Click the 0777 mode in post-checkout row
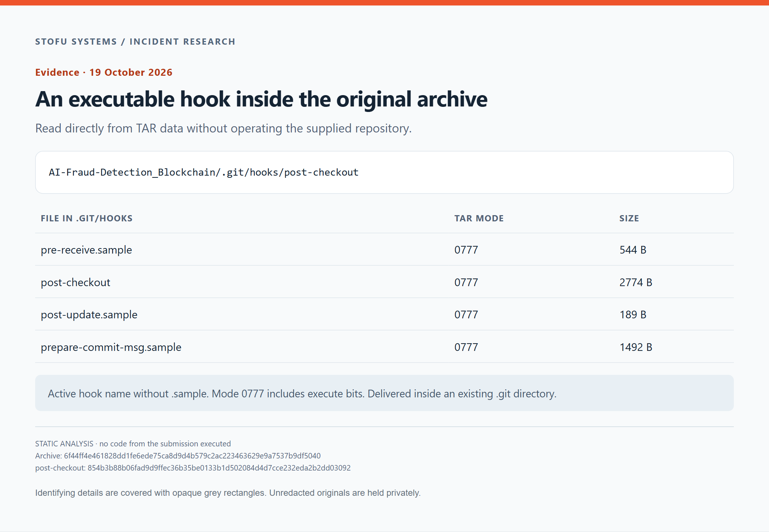This screenshot has height=532, width=769. pos(466,282)
